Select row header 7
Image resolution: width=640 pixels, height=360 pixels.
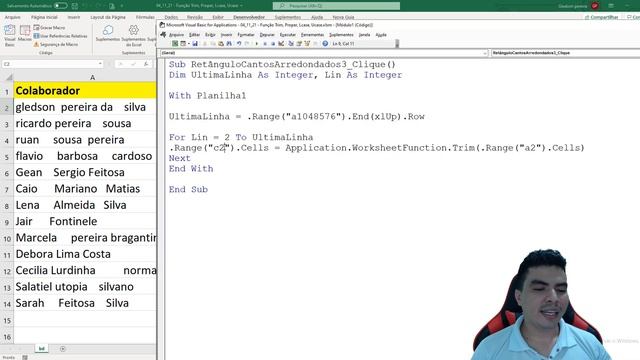pyautogui.click(x=7, y=189)
